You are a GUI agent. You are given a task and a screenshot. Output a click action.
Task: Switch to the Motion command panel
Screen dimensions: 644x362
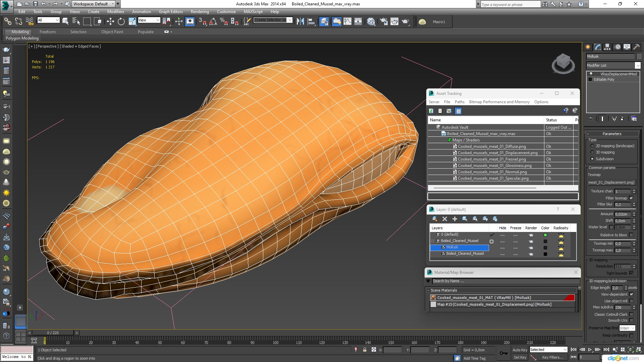click(x=617, y=47)
